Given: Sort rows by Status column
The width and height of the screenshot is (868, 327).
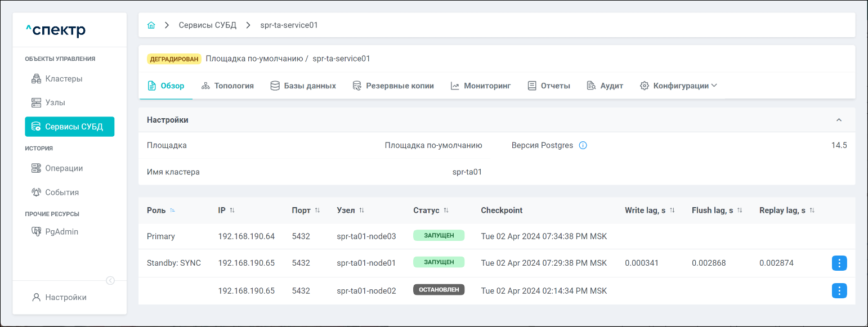Looking at the screenshot, I should pyautogui.click(x=446, y=210).
